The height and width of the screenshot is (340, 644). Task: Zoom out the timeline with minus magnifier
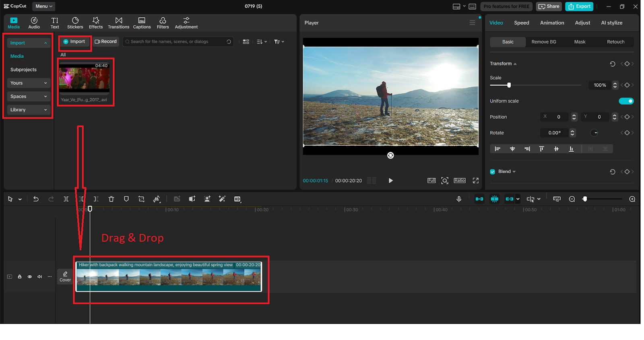tap(572, 199)
